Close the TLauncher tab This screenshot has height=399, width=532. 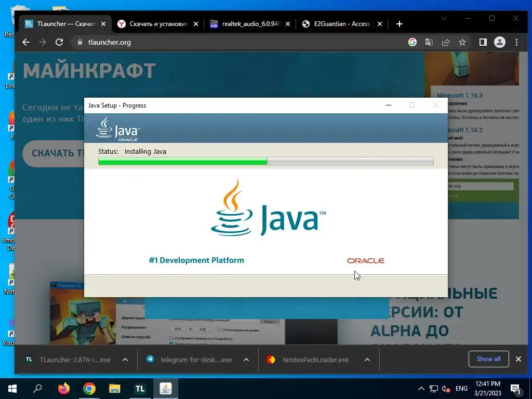click(103, 24)
